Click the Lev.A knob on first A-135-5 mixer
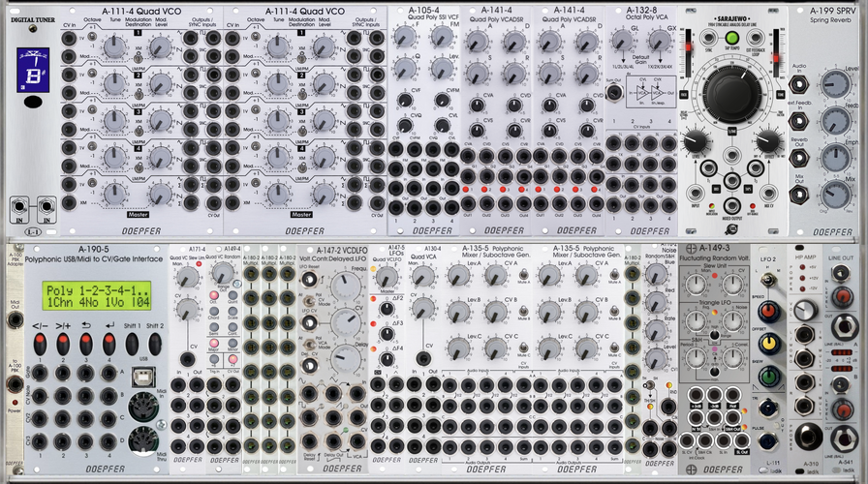 coord(458,276)
